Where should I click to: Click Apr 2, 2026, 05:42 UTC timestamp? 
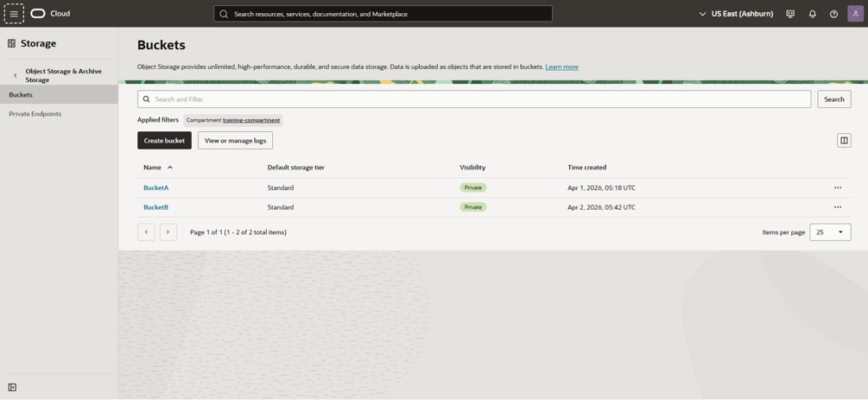pos(601,207)
